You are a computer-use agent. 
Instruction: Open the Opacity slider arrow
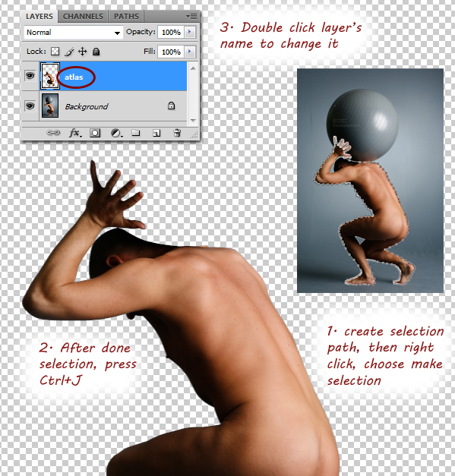[190, 32]
